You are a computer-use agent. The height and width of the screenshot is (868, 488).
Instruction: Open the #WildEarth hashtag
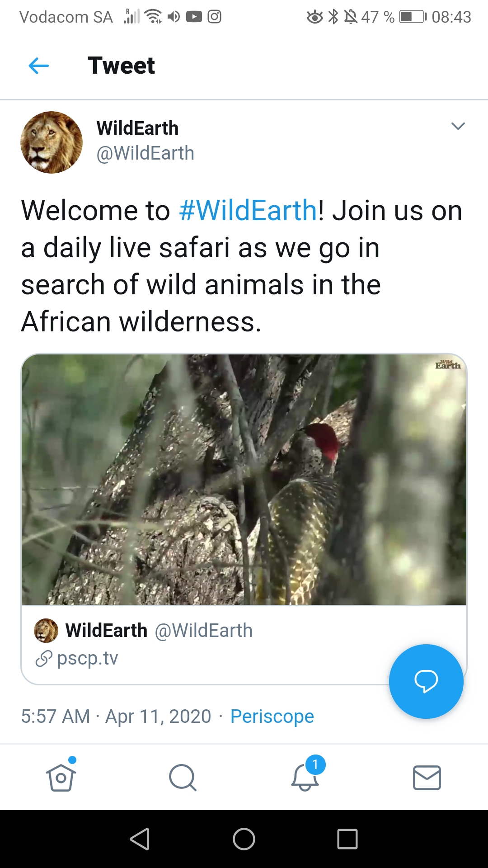click(248, 211)
